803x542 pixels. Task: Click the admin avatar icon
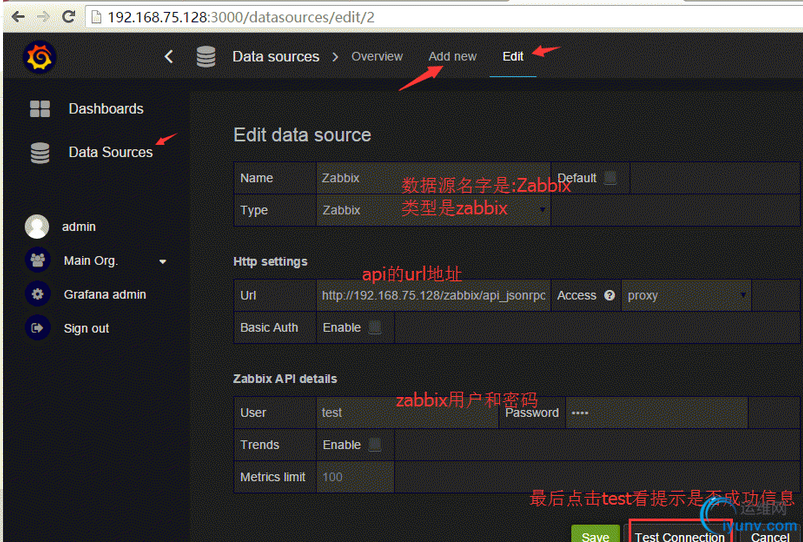click(37, 226)
